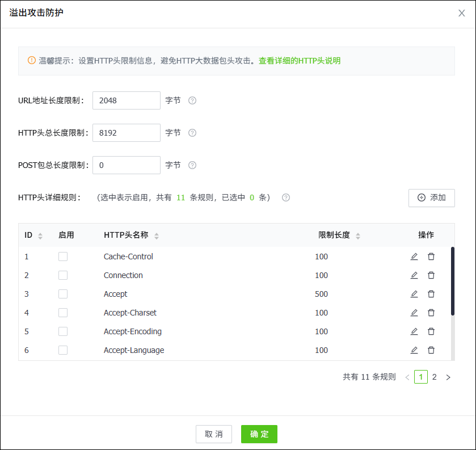
Task: Click edit icon for Accept rule
Action: [414, 294]
